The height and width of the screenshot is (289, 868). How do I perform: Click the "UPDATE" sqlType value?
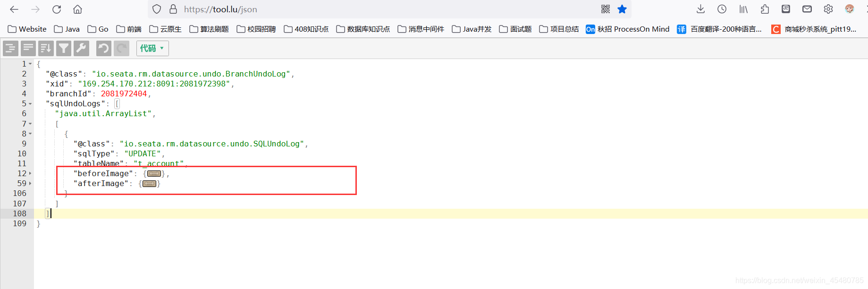(143, 153)
